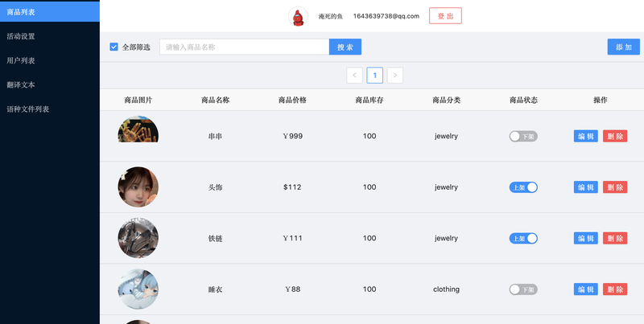This screenshot has width=644, height=324.
Task: Delete the 头饰 product
Action: 615,187
